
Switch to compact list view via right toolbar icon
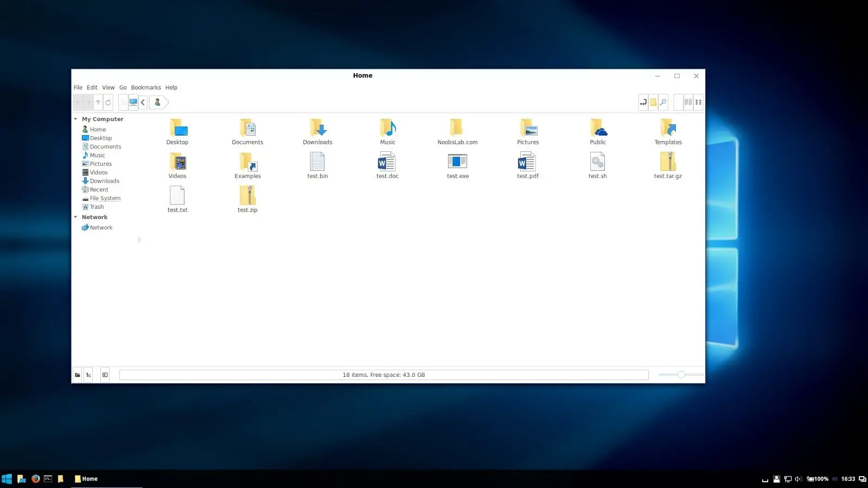pyautogui.click(x=699, y=102)
